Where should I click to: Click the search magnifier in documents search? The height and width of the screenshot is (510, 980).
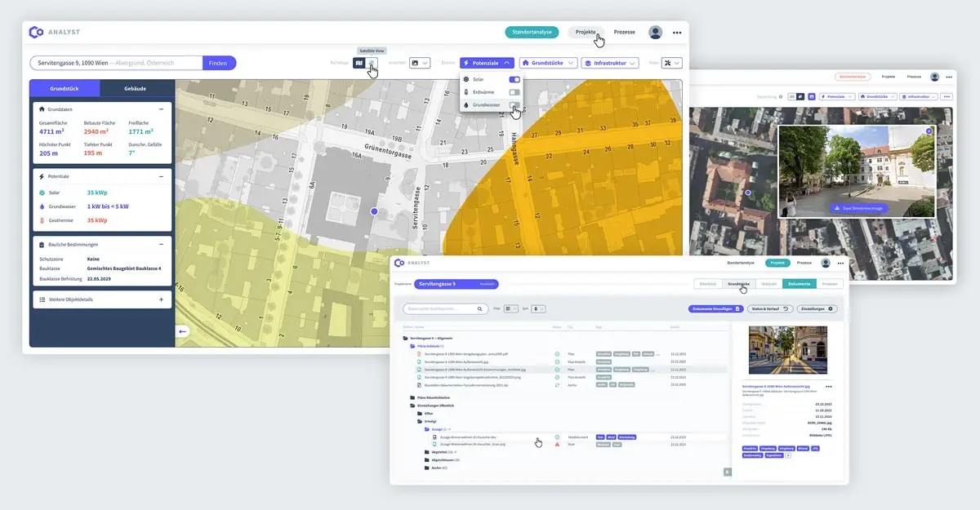coord(479,309)
